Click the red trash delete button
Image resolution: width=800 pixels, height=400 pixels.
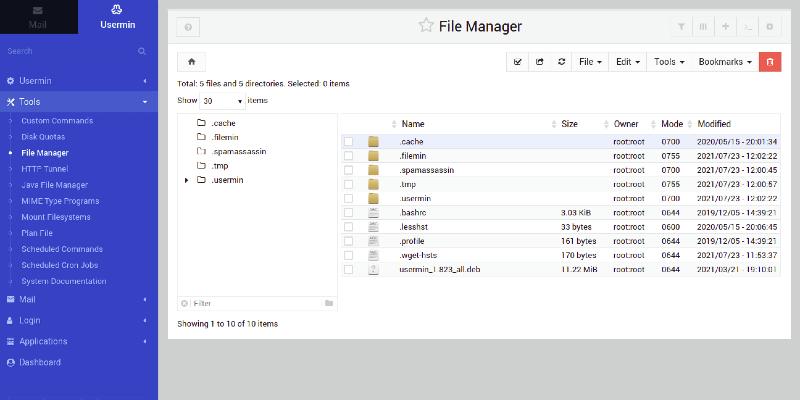pos(770,62)
